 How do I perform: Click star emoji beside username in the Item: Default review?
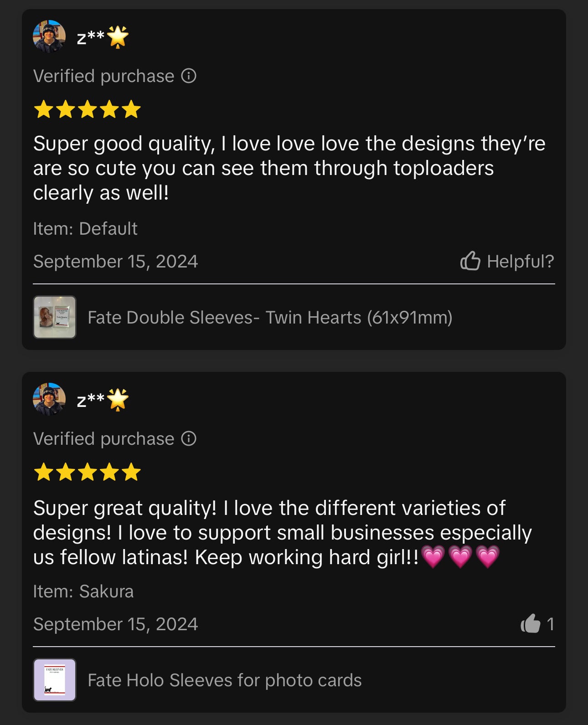(118, 37)
